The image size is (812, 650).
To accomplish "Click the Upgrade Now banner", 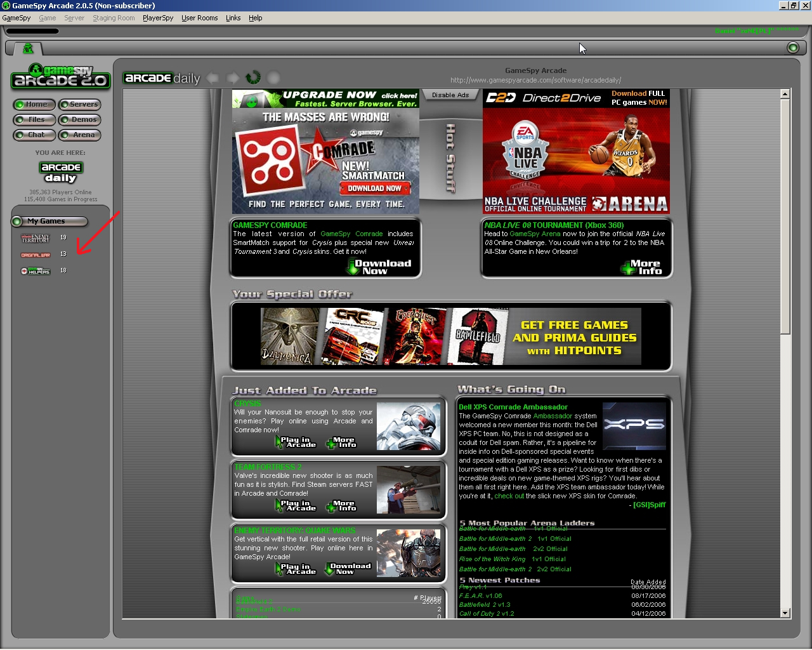I will click(x=325, y=98).
